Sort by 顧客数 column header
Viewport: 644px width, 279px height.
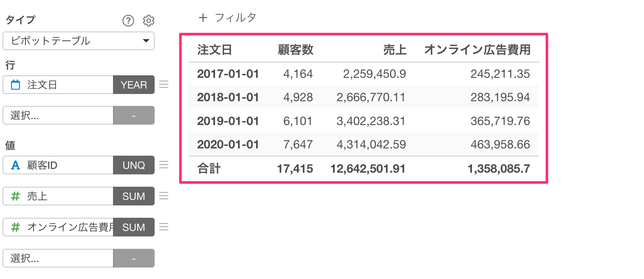point(296,50)
